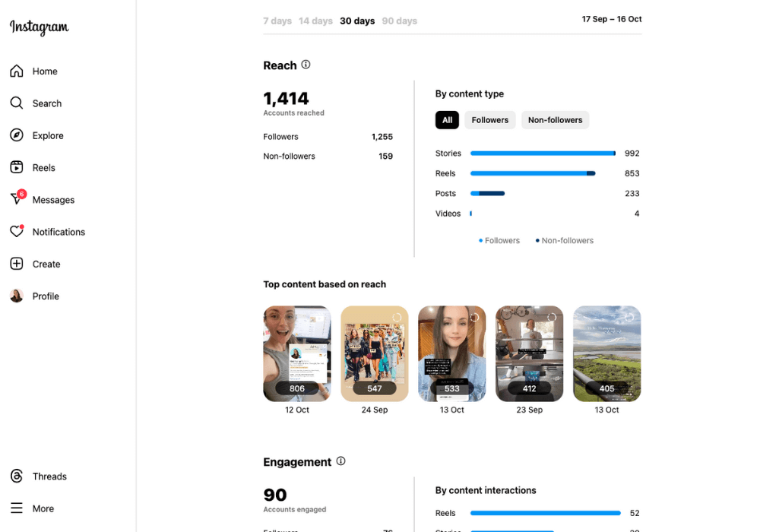Open the Engagement info tooltip

340,461
